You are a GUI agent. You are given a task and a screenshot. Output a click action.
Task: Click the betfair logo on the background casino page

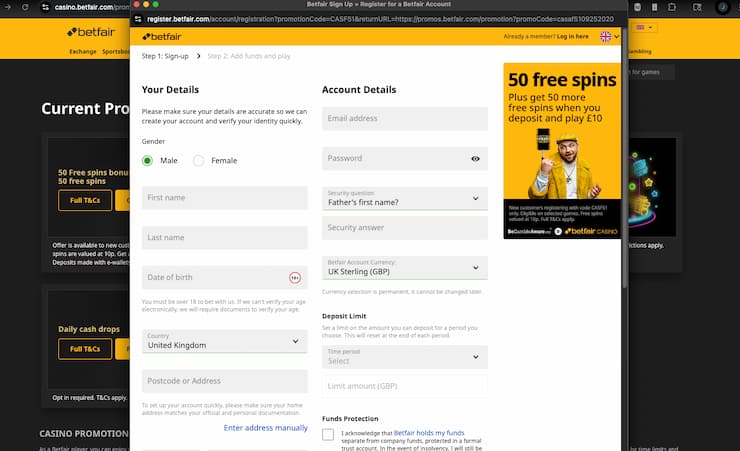[91, 32]
